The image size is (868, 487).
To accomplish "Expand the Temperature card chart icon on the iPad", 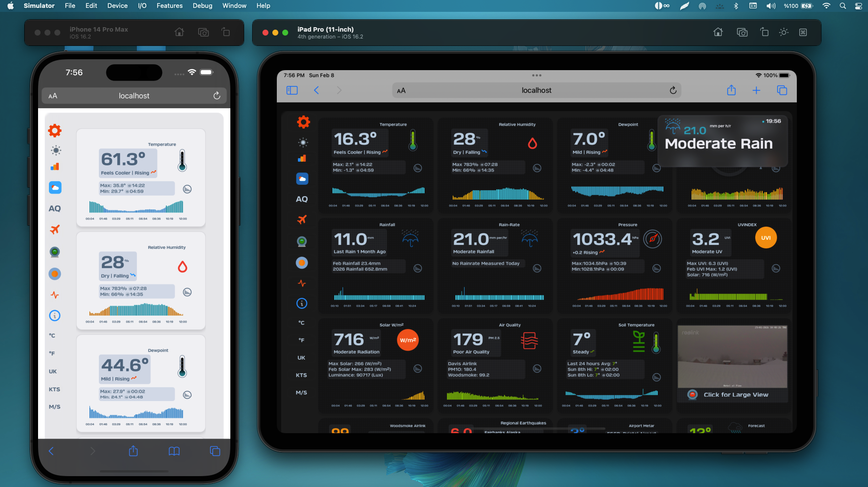I will pos(418,168).
